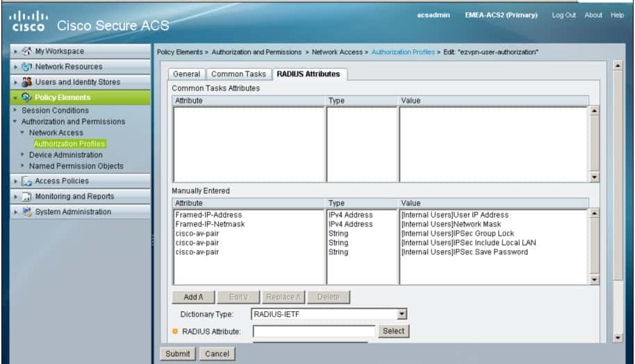This screenshot has width=635, height=364.
Task: Click the Edit button
Action: [x=238, y=297]
